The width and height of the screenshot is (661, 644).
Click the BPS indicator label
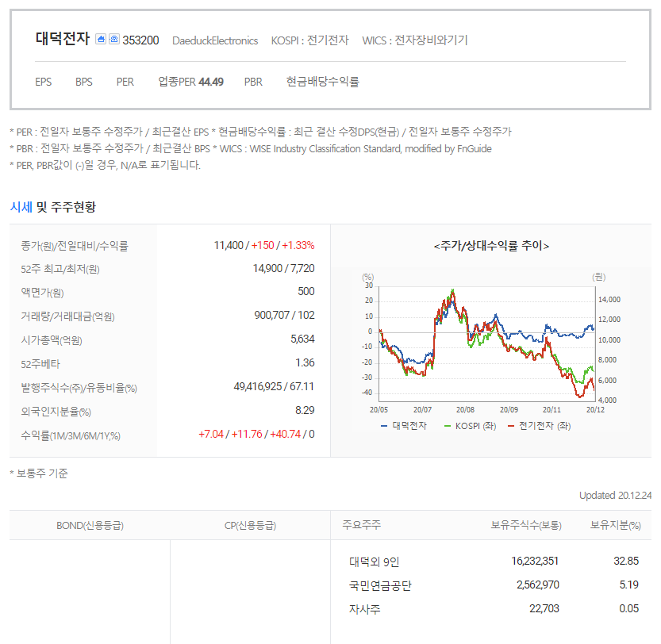pyautogui.click(x=84, y=82)
